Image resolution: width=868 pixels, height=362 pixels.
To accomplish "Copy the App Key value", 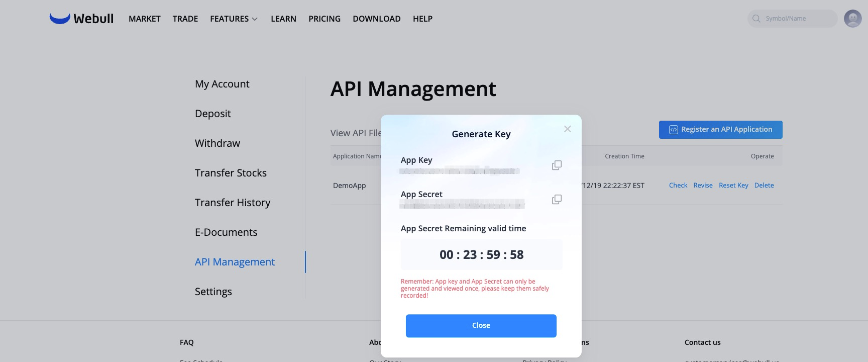I will [557, 165].
